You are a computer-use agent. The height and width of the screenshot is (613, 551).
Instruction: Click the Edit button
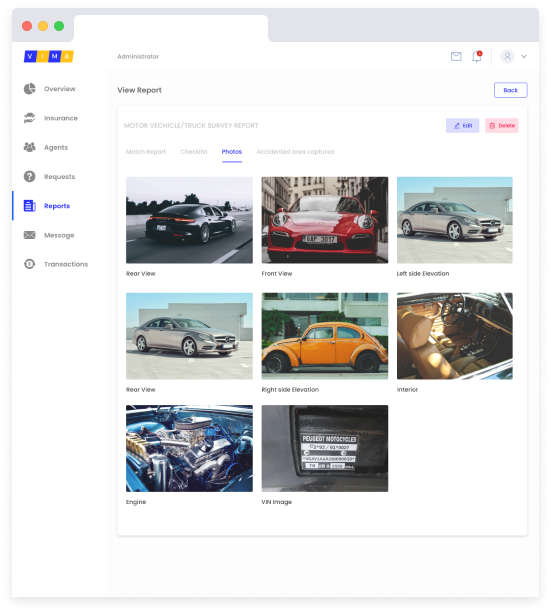(x=462, y=125)
